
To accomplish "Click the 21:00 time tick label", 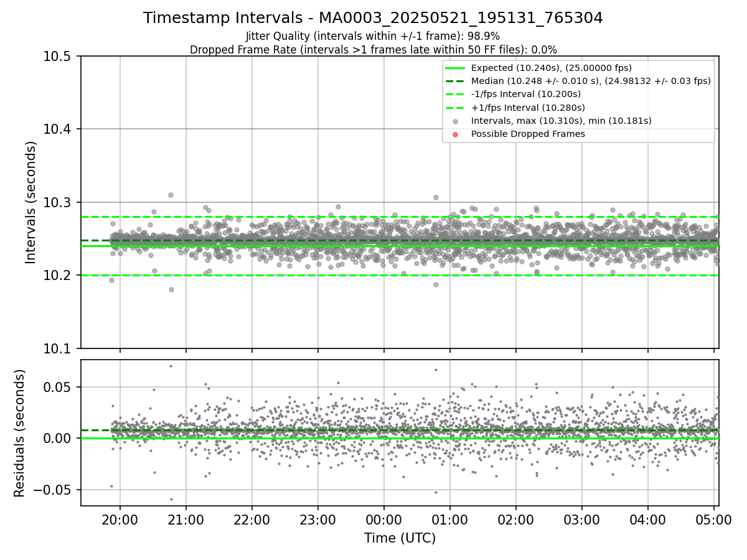I will [x=186, y=520].
